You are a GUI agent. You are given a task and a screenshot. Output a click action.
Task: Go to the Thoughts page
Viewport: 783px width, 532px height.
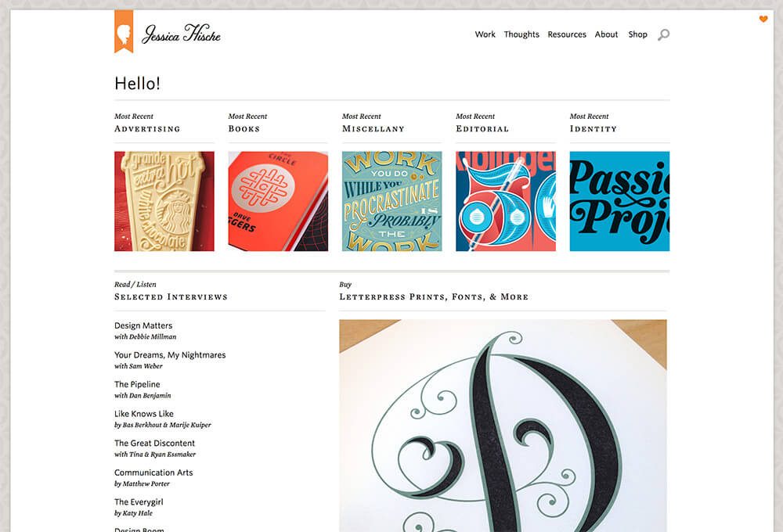[x=521, y=34]
